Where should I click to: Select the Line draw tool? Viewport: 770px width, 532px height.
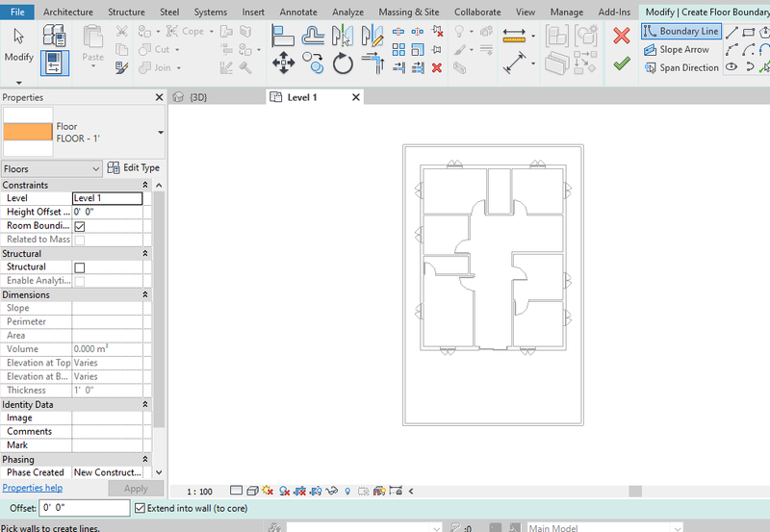pyautogui.click(x=731, y=33)
